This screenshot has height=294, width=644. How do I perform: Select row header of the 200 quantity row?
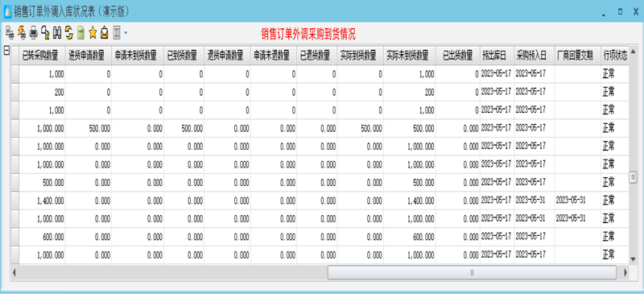(x=14, y=92)
